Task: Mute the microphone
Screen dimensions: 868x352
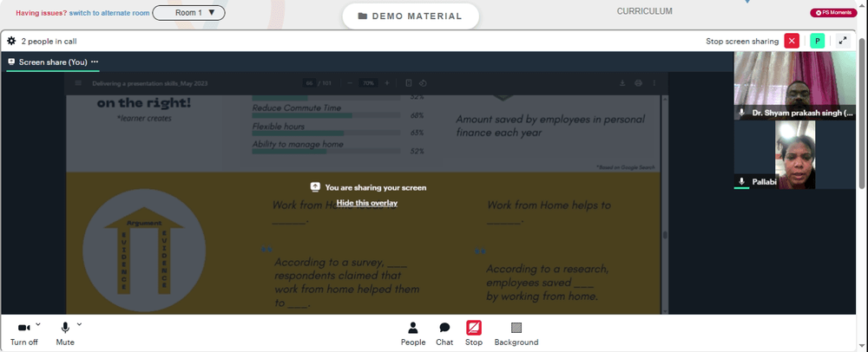Action: (x=65, y=334)
